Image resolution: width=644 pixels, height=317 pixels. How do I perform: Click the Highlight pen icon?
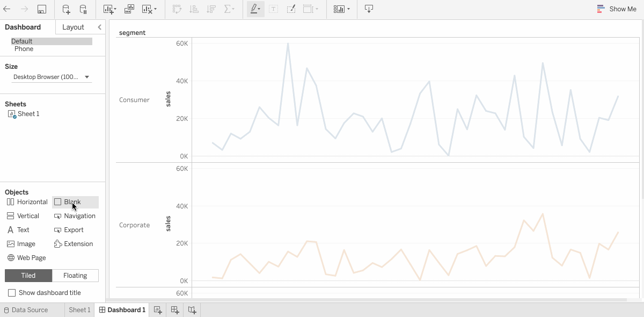click(x=253, y=9)
